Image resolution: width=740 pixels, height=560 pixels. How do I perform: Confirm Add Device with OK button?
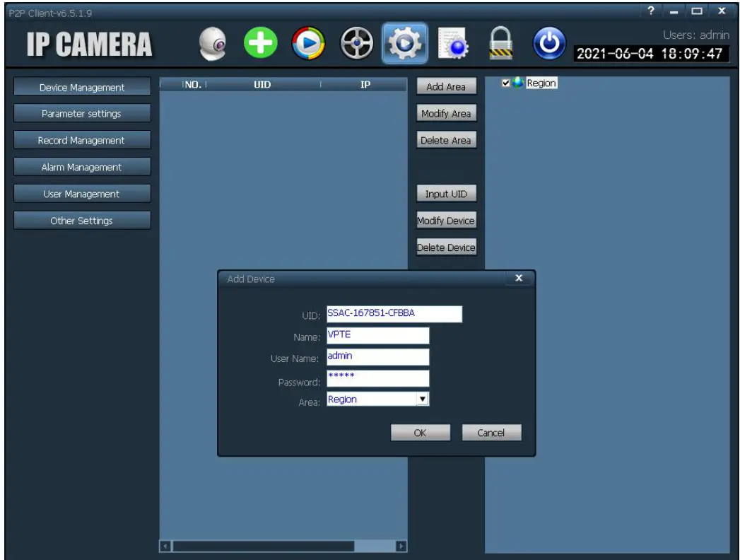click(x=421, y=432)
